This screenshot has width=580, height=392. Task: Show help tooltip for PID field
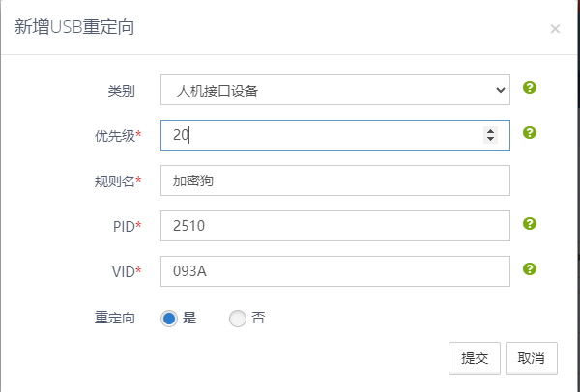click(529, 224)
